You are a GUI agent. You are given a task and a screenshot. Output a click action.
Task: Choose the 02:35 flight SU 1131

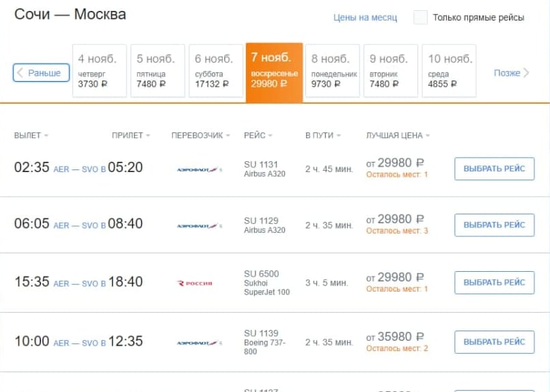494,169
